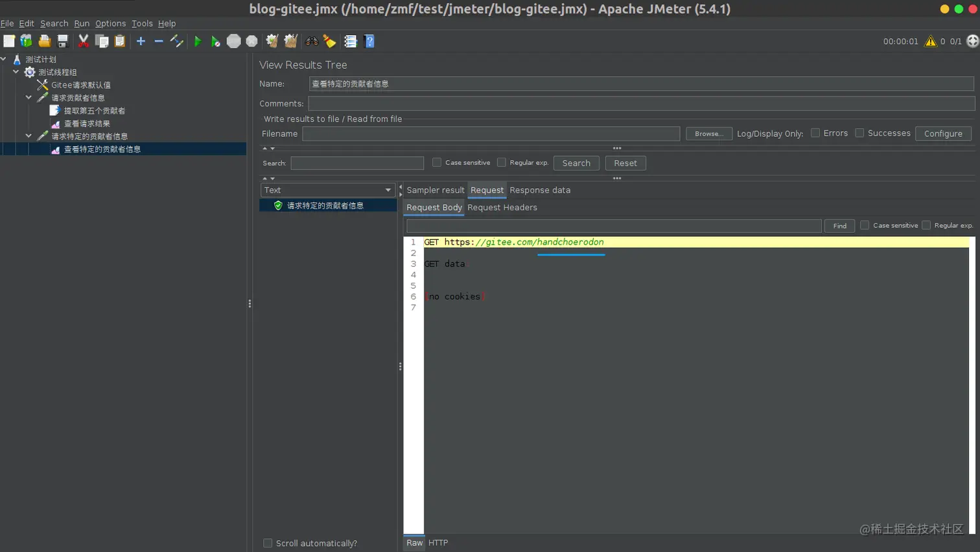Click the remote engines globe icon
Viewport: 980px width, 552px height.
(973, 42)
